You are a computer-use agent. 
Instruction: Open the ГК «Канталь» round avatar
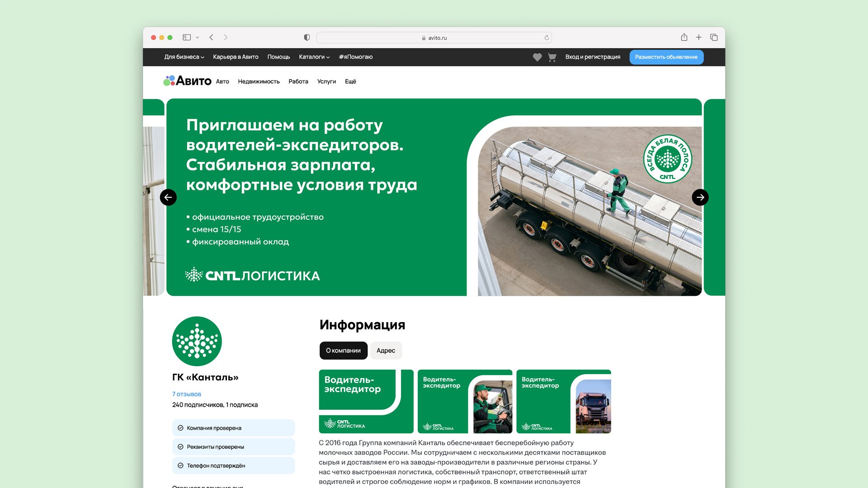point(197,341)
